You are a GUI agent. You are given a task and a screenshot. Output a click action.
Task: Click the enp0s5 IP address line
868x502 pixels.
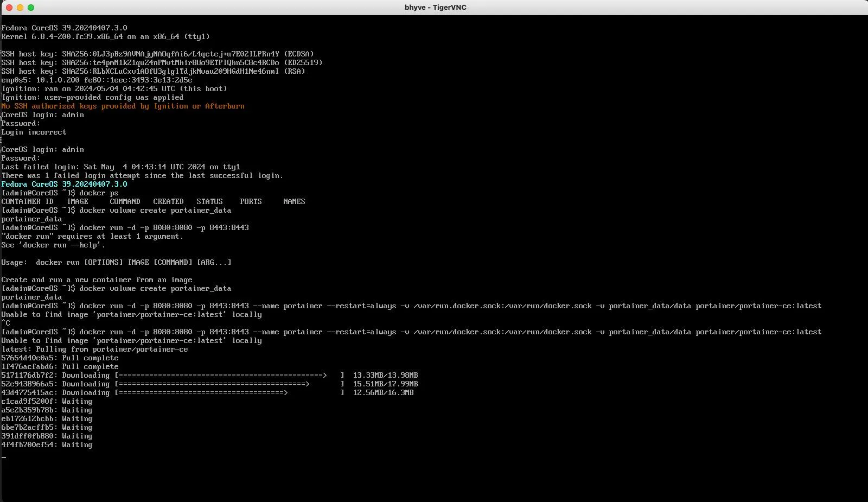coord(98,80)
